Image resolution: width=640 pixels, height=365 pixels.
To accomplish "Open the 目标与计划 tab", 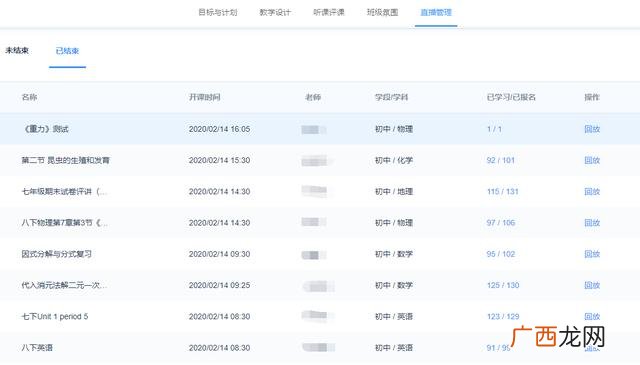I will [x=218, y=13].
